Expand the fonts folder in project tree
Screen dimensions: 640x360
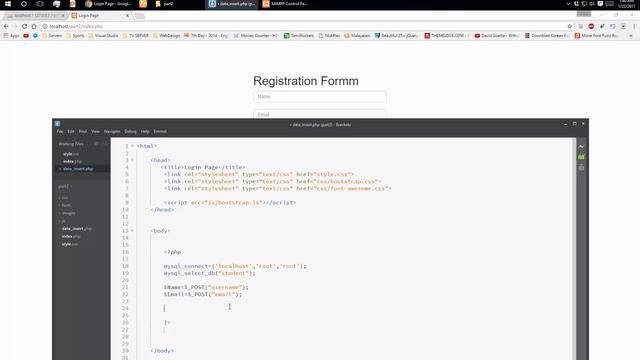coord(66,205)
